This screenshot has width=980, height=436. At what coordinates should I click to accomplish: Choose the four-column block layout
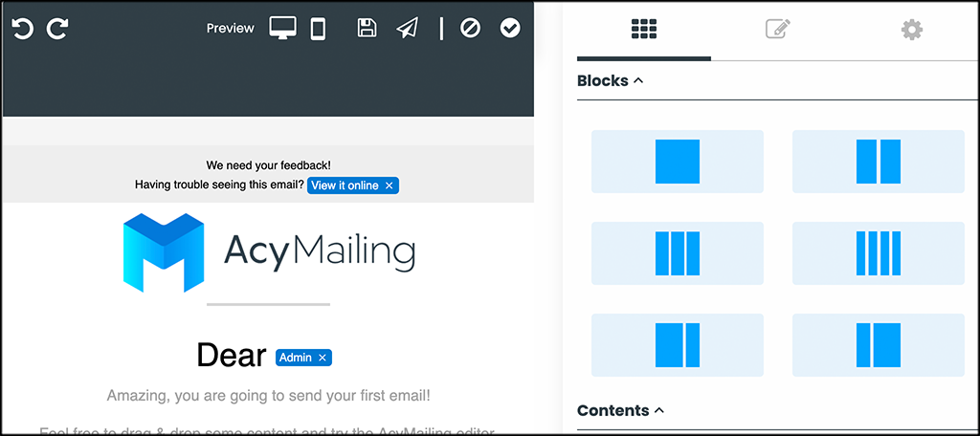coord(879,253)
